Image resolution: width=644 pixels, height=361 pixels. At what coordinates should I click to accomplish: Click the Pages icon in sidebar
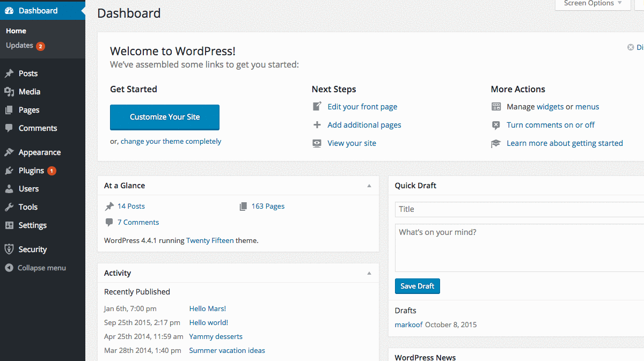coord(9,110)
